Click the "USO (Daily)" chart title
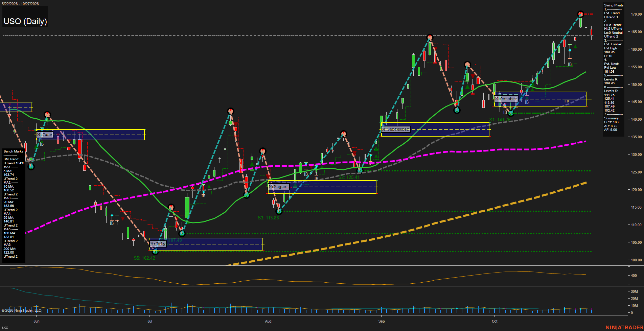Image resolution: width=644 pixels, height=331 pixels. tap(25, 21)
